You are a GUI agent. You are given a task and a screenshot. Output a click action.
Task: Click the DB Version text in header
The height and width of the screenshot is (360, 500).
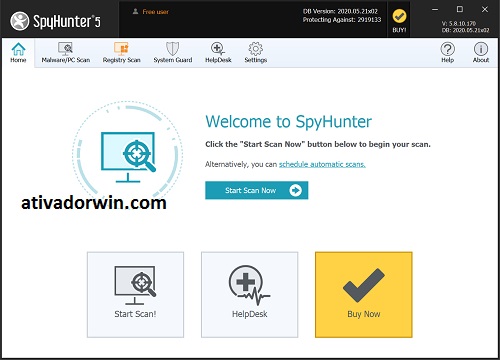pos(340,11)
